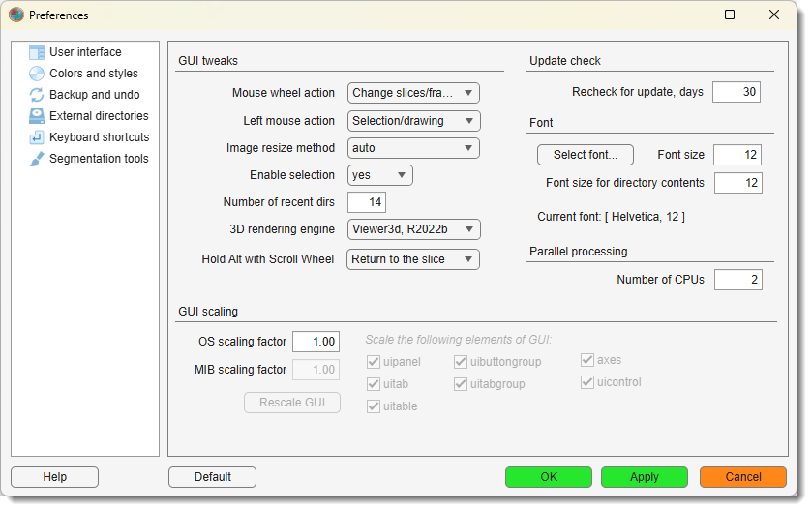The height and width of the screenshot is (511, 812).
Task: Click Font size for directory contents field
Action: pos(738,183)
